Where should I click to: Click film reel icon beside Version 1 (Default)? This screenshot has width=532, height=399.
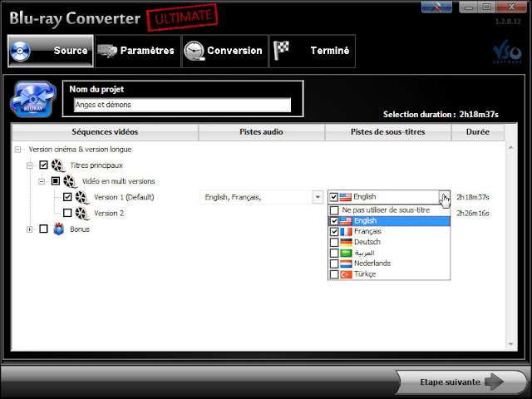pyautogui.click(x=82, y=197)
